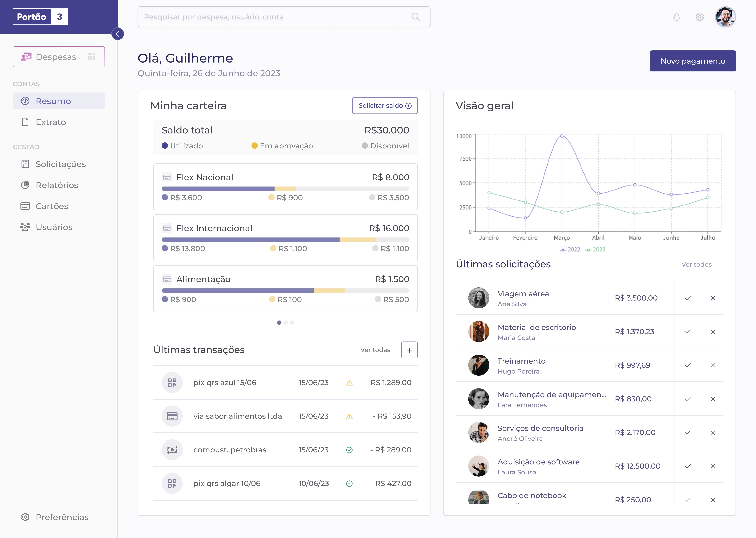Toggle the 2023 series in chart legend

point(595,250)
